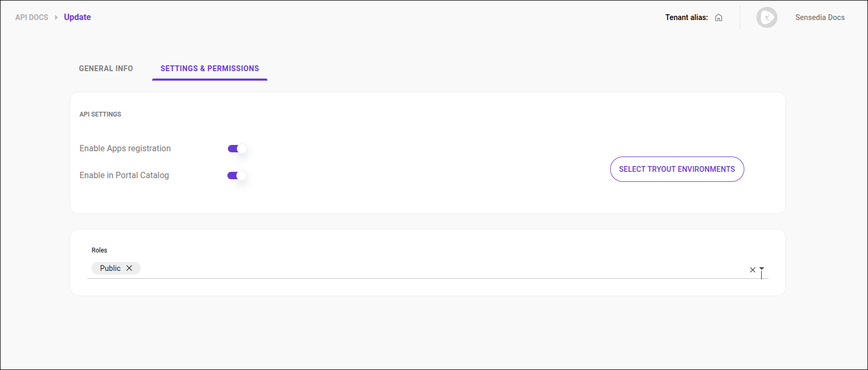
Task: Click SELECT TRYOUT ENVIRONMENTS button
Action: pyautogui.click(x=676, y=169)
